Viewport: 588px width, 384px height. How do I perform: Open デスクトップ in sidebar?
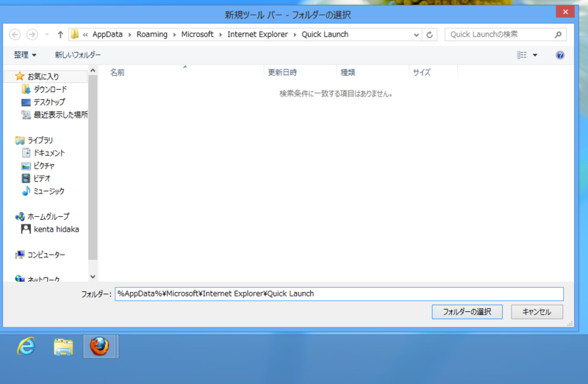tap(49, 102)
